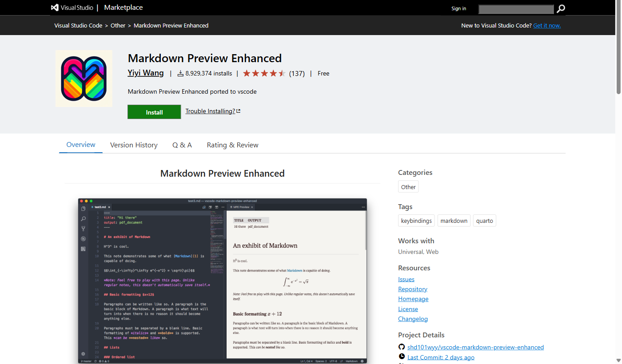Click the Markdown Preview Enhanced logo image

click(x=84, y=79)
